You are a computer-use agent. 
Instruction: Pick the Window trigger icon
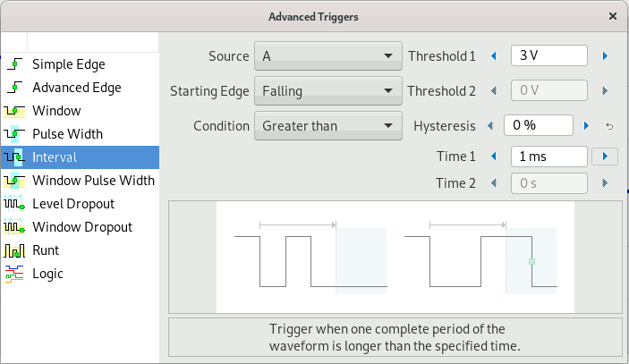tap(14, 111)
